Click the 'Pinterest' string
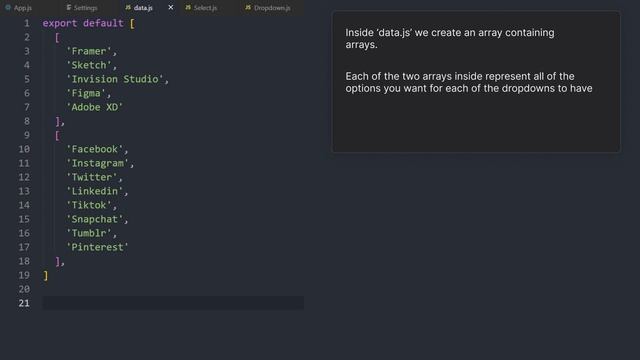Image resolution: width=640 pixels, height=360 pixels. 98,247
